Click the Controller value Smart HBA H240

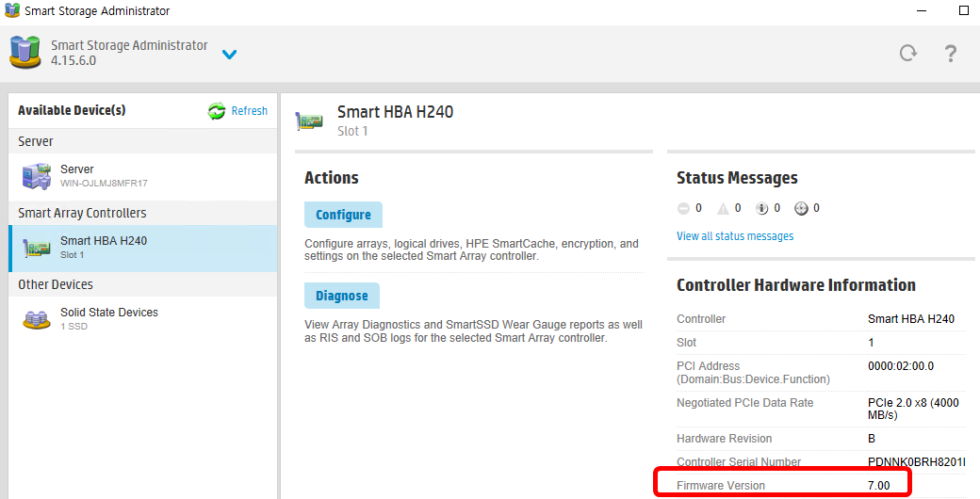coord(910,318)
